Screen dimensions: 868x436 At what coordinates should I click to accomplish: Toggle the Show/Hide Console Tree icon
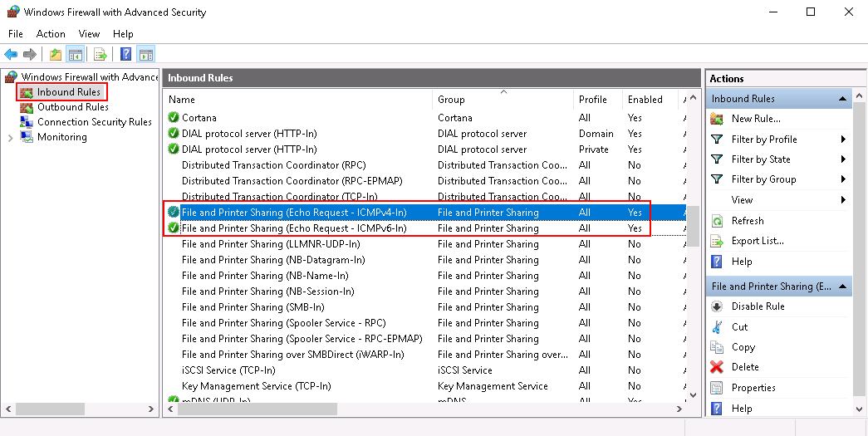coord(75,54)
